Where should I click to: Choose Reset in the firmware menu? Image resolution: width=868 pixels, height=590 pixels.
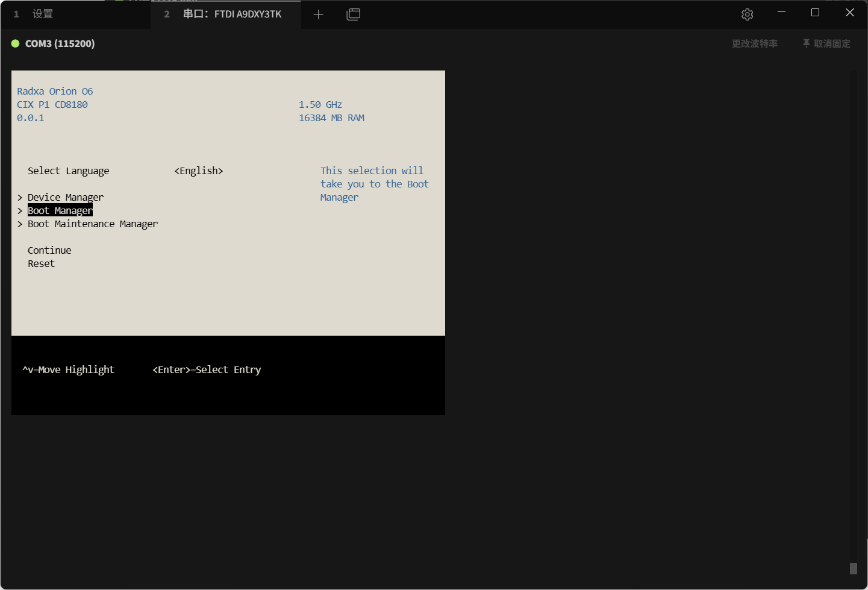pyautogui.click(x=41, y=264)
